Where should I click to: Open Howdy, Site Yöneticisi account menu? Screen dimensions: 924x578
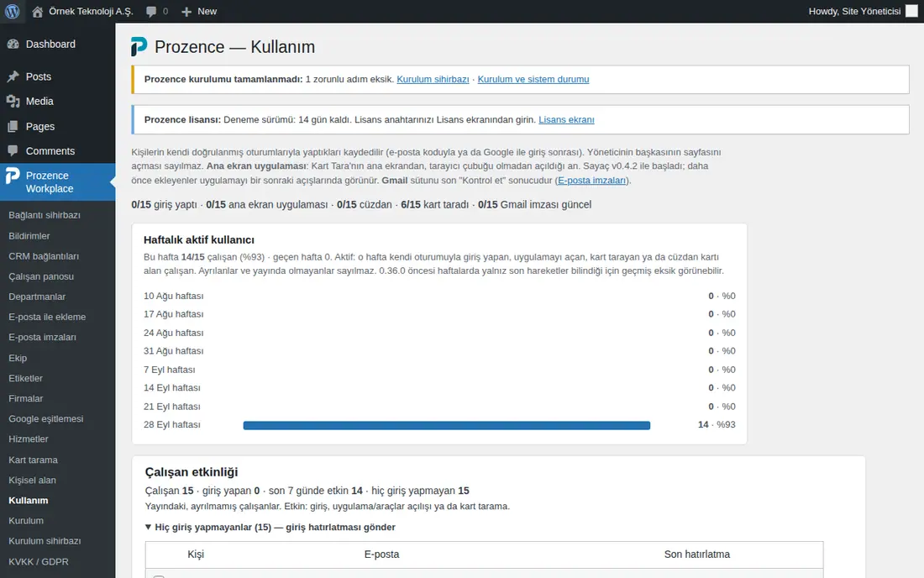click(862, 11)
